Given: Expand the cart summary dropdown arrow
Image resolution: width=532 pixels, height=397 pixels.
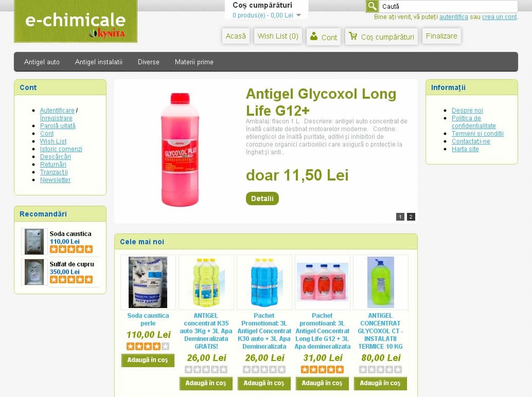Looking at the screenshot, I should pos(298,15).
